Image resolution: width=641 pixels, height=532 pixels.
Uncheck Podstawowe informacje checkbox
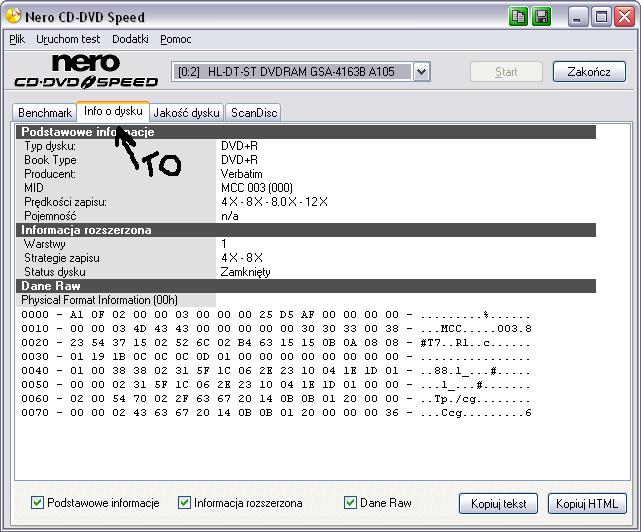(37, 503)
